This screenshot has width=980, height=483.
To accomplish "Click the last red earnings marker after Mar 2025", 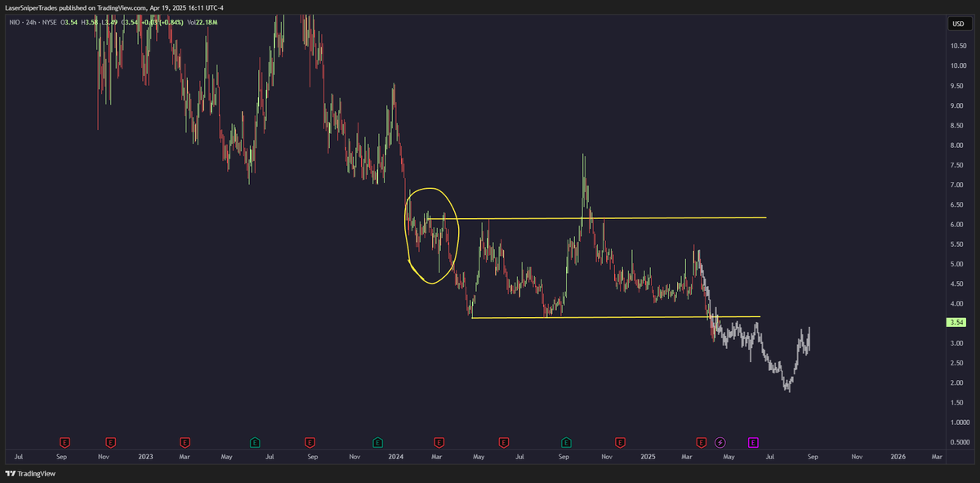I will click(x=702, y=442).
